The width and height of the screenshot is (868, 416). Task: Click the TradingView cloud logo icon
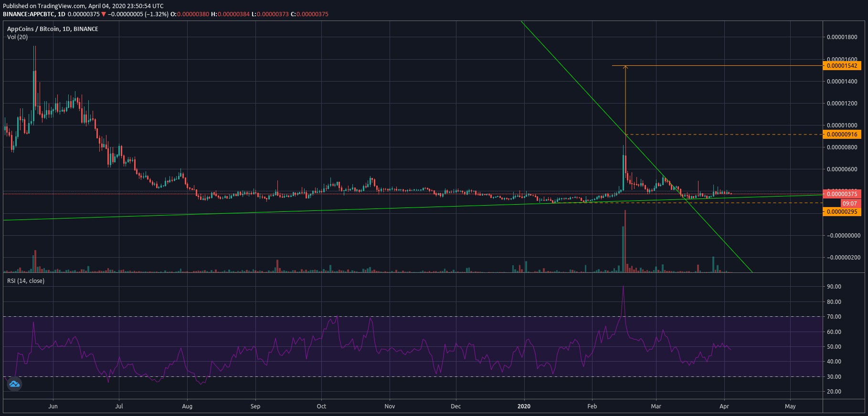coord(14,384)
